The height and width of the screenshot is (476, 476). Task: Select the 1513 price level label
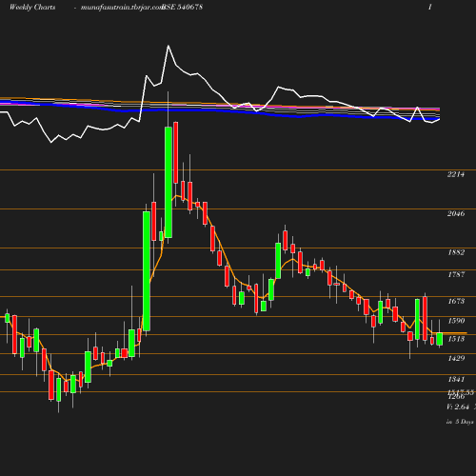click(456, 339)
